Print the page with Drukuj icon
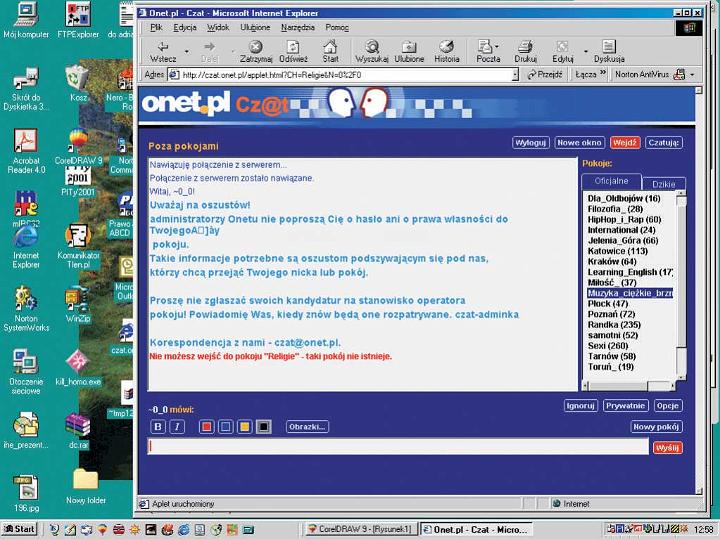The image size is (720, 539). (x=525, y=51)
